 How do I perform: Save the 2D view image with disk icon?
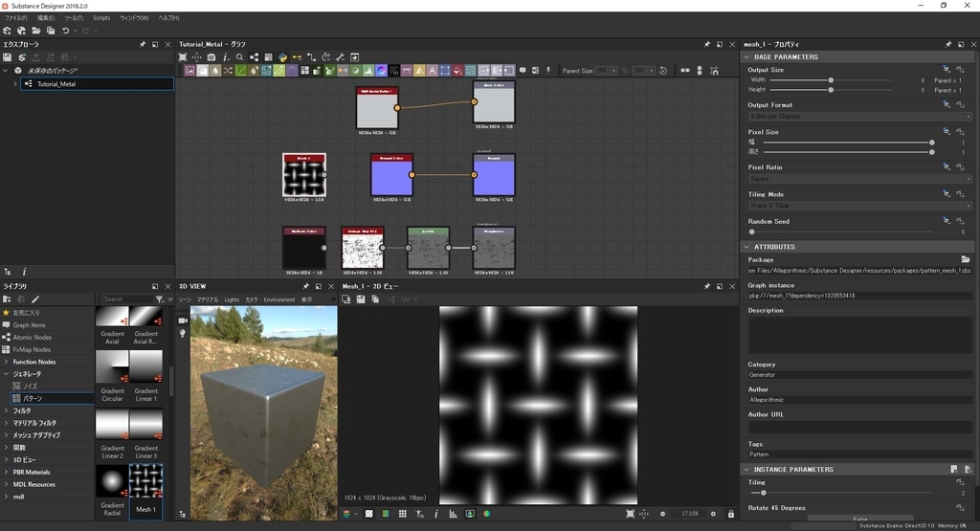point(361,299)
